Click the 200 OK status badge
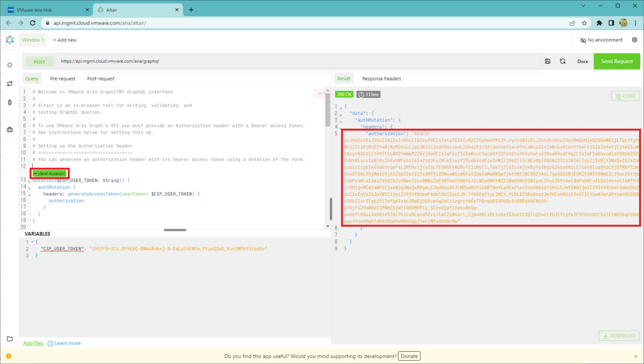Viewport: 644px width, 364px height. [344, 94]
